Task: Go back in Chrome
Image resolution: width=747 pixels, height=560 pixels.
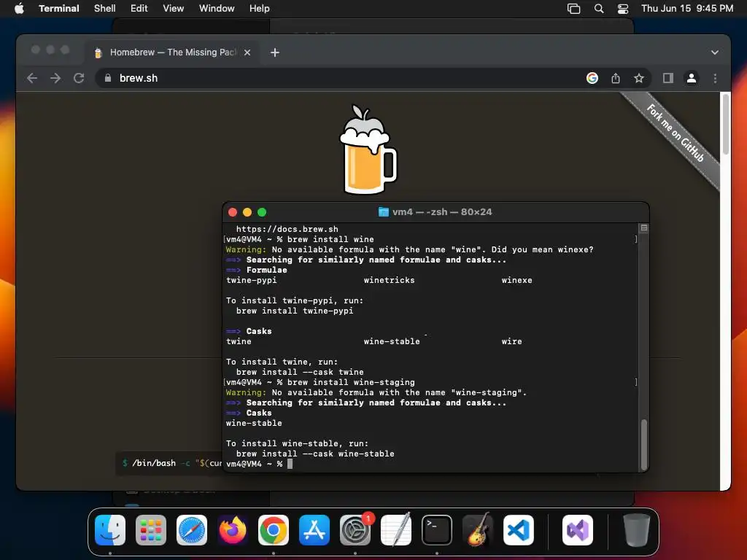Action: pyautogui.click(x=32, y=78)
